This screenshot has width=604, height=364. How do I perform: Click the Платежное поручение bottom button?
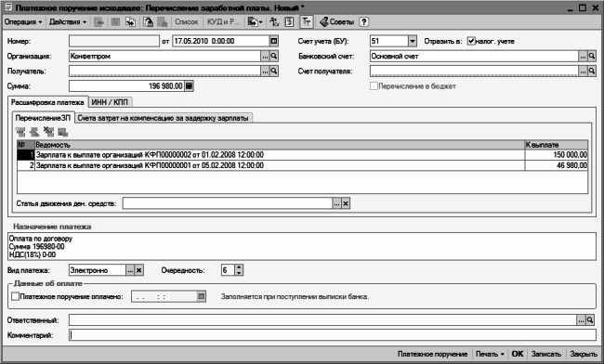[x=432, y=354]
